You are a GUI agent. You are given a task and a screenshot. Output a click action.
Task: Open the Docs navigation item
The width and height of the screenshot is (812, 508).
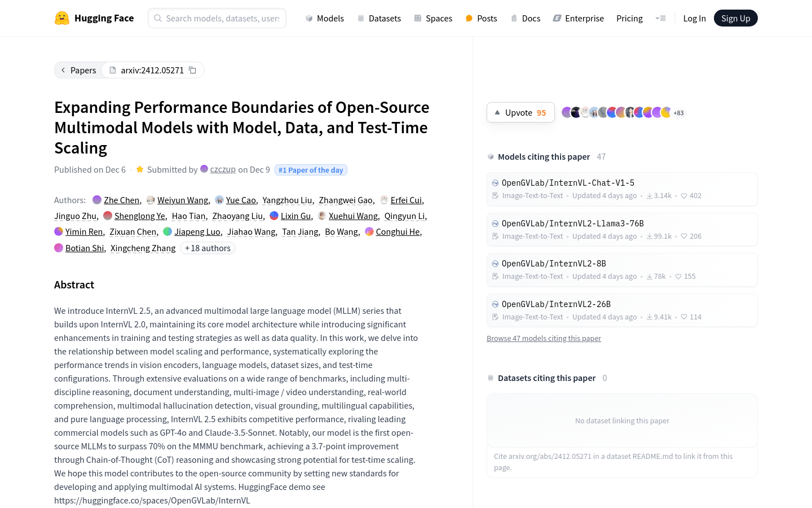click(526, 19)
